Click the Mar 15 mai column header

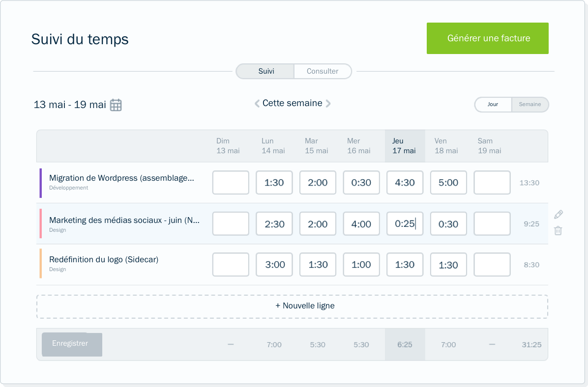coord(316,146)
